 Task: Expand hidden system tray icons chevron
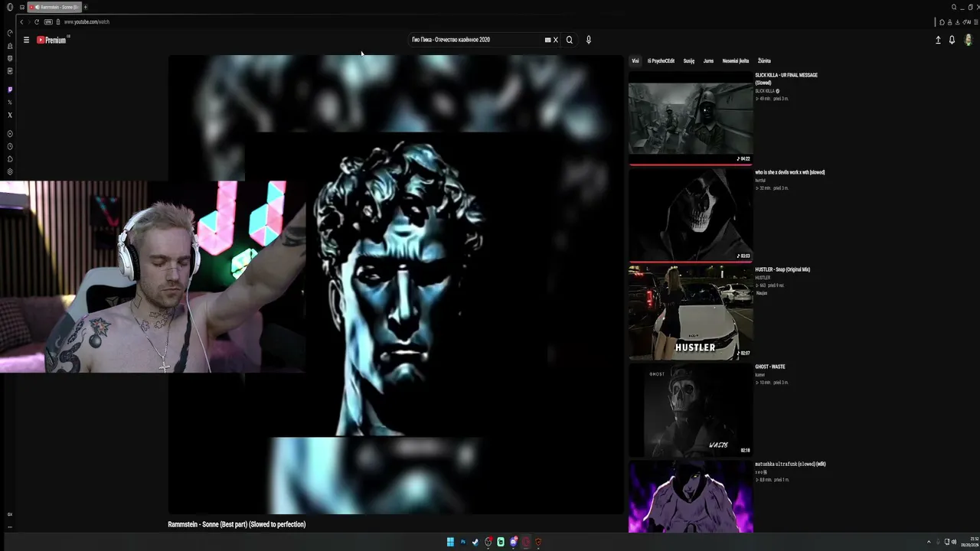click(x=929, y=542)
